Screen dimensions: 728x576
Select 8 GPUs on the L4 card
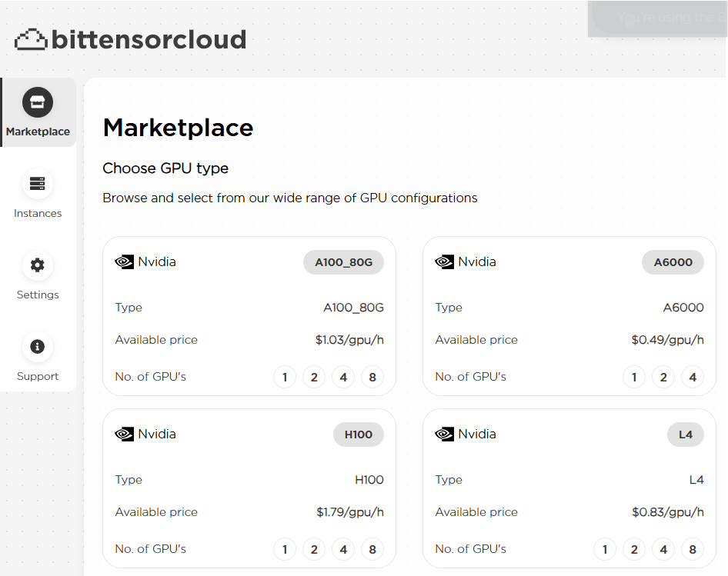click(693, 549)
